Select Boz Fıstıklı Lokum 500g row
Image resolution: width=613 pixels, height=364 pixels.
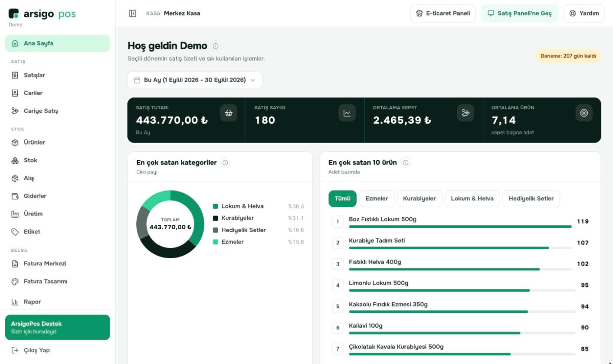coord(460,221)
